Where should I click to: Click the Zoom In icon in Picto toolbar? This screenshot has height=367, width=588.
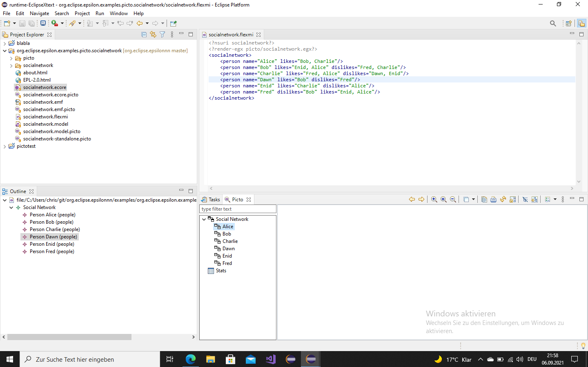[x=434, y=199]
